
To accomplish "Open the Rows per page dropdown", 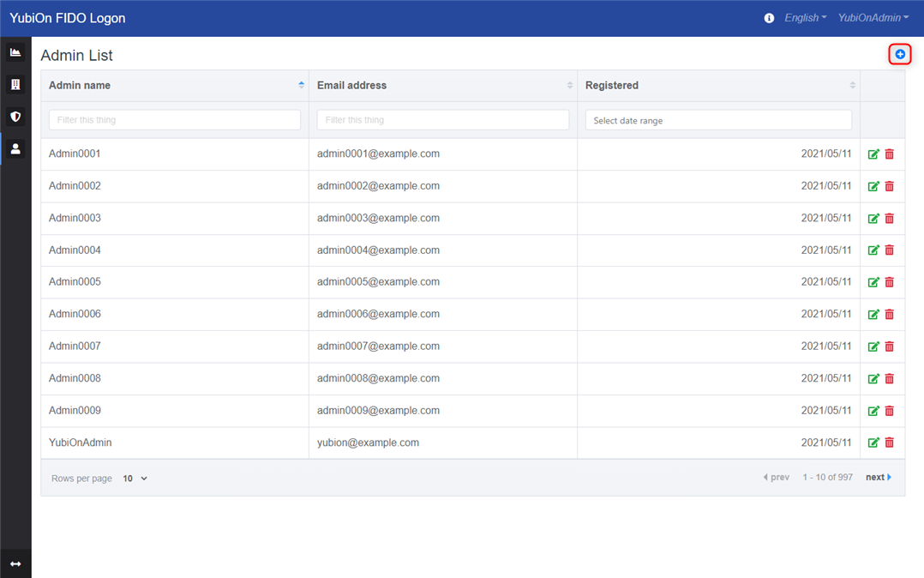I will (x=135, y=479).
